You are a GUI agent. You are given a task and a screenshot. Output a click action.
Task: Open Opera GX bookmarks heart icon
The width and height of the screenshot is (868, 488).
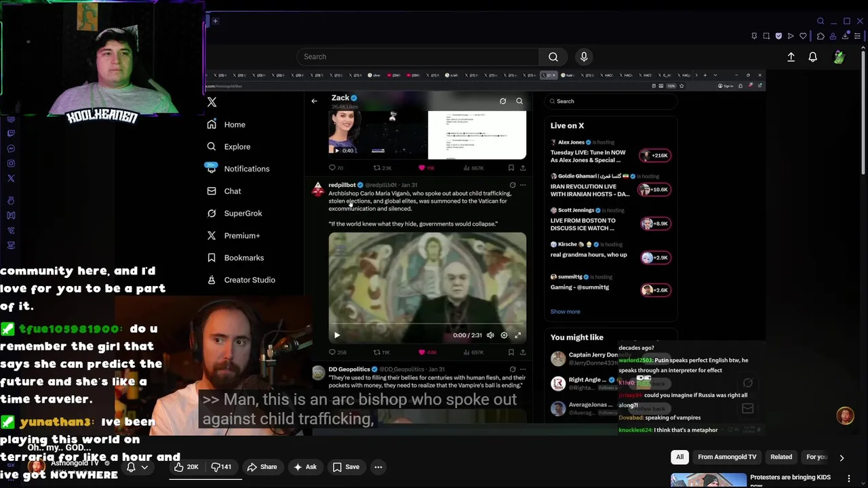click(803, 36)
